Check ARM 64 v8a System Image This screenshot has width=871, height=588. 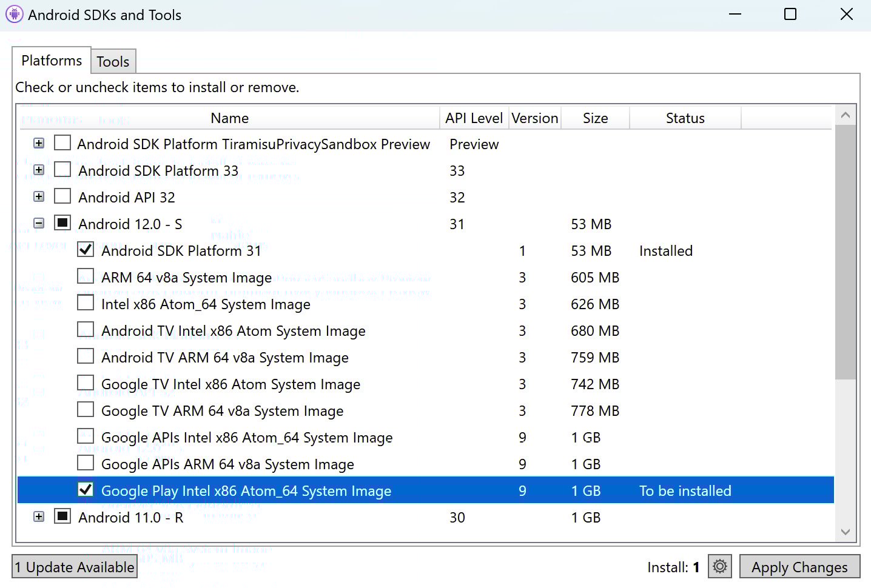point(86,276)
